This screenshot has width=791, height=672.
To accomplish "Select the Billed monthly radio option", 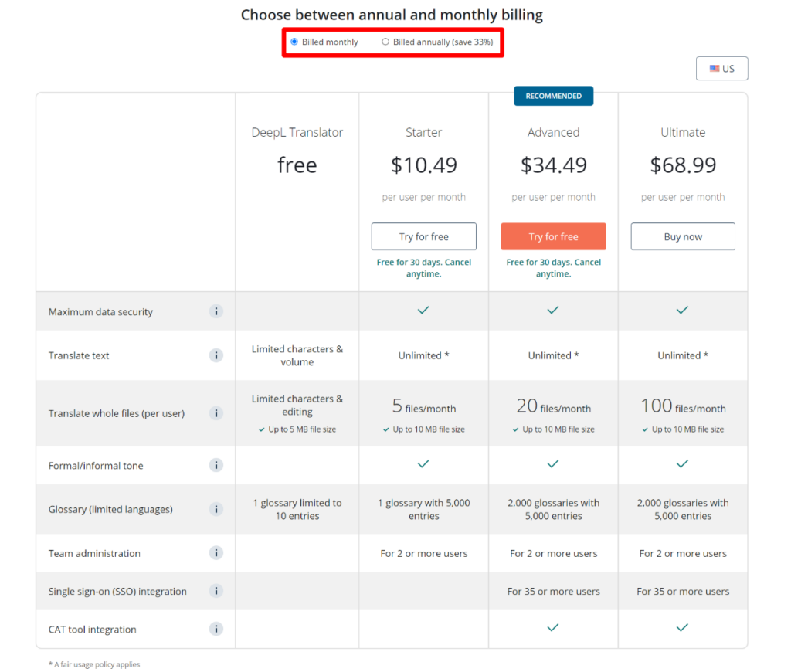I will [x=294, y=42].
